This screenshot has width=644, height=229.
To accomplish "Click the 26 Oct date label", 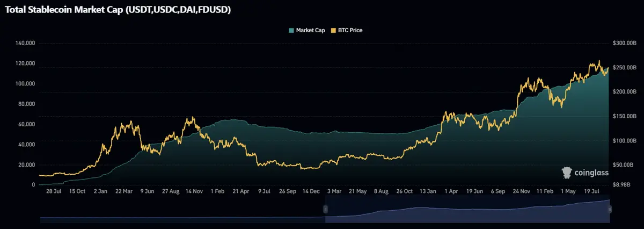I will [404, 191].
